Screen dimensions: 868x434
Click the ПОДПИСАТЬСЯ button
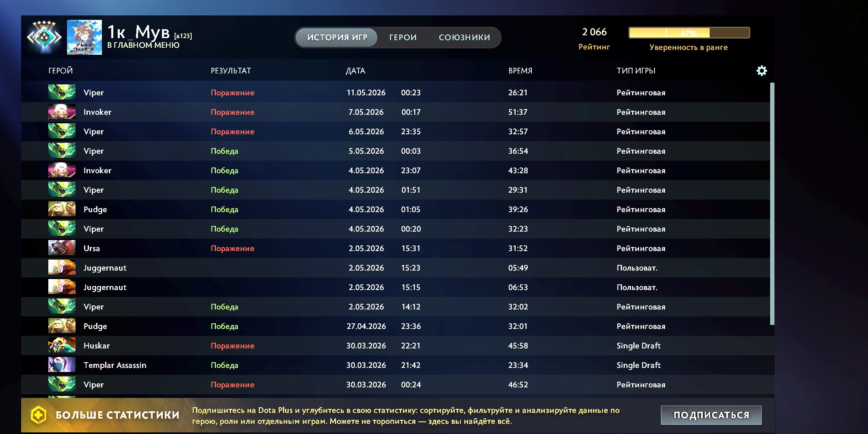[711, 415]
